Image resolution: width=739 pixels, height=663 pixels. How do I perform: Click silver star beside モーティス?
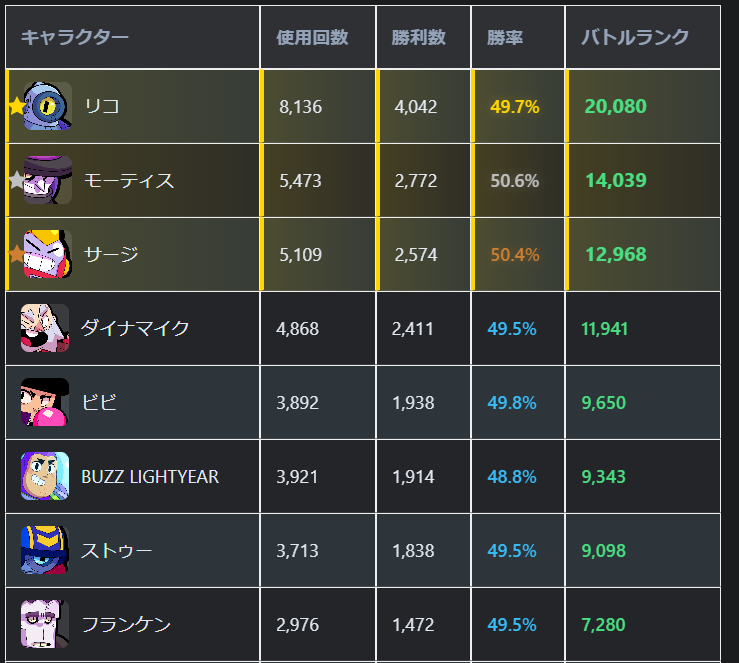point(16,180)
